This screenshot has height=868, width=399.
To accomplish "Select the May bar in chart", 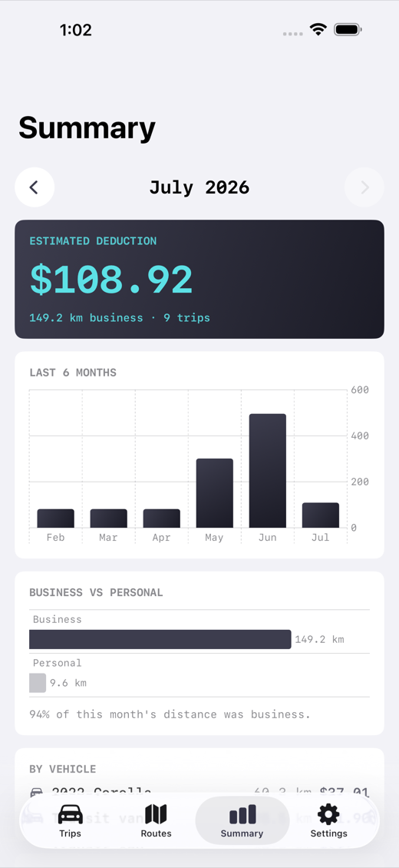I will click(214, 493).
